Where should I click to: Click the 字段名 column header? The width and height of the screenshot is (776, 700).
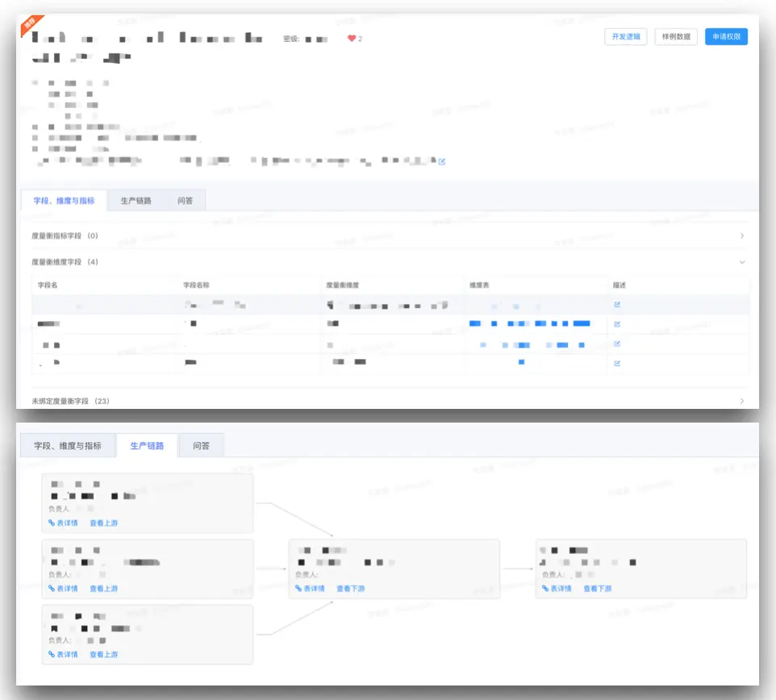(x=48, y=285)
